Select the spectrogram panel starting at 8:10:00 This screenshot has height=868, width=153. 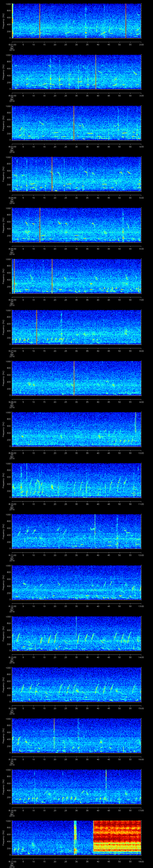pos(77,481)
